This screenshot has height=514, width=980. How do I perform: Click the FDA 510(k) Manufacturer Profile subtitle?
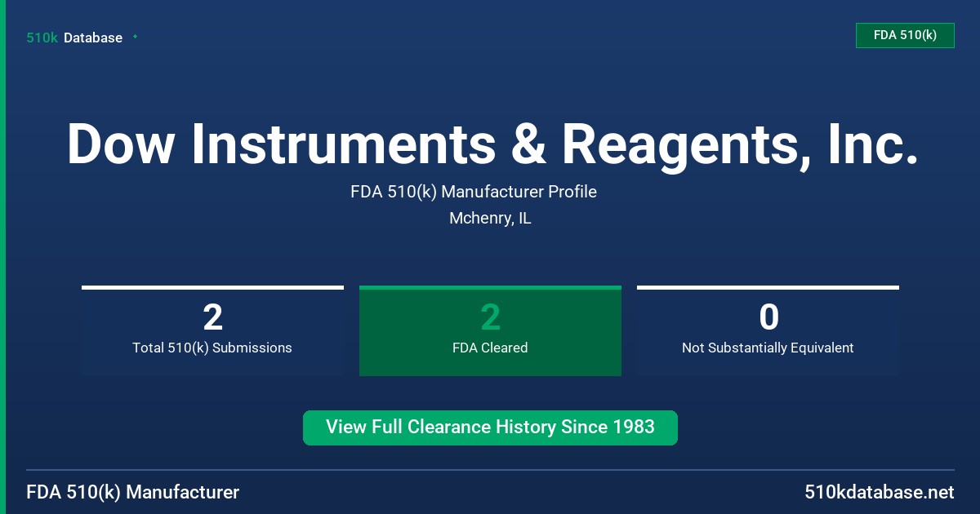click(x=474, y=192)
